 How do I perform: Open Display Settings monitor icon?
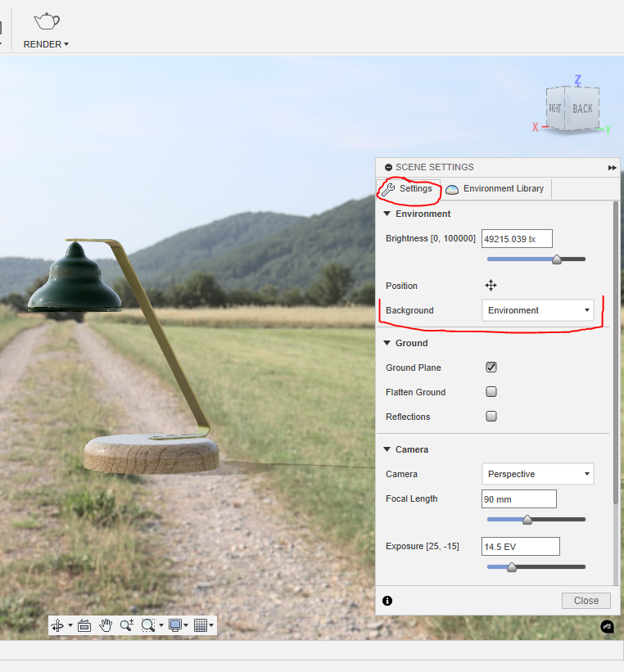(x=175, y=625)
